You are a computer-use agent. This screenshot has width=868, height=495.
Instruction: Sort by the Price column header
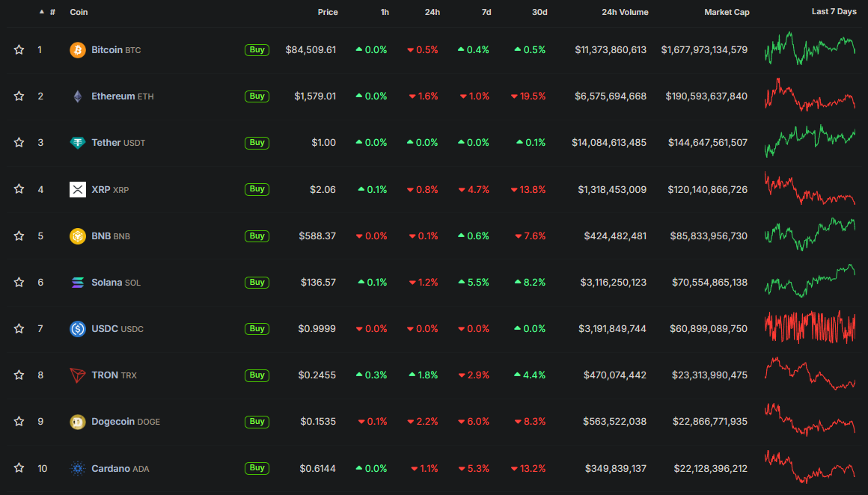coord(327,12)
